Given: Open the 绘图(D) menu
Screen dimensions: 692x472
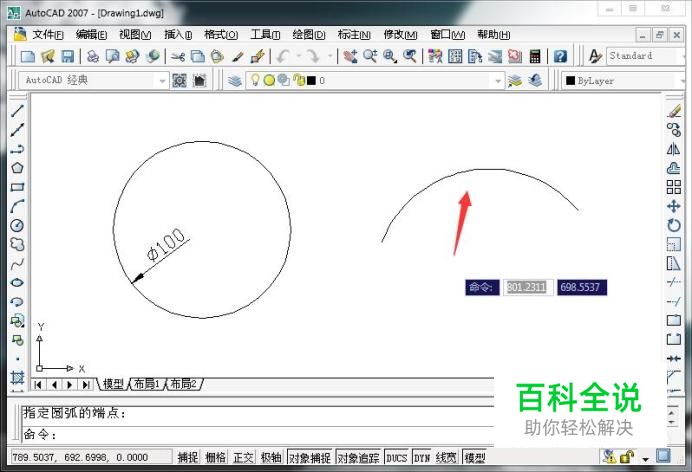Looking at the screenshot, I should point(308,34).
